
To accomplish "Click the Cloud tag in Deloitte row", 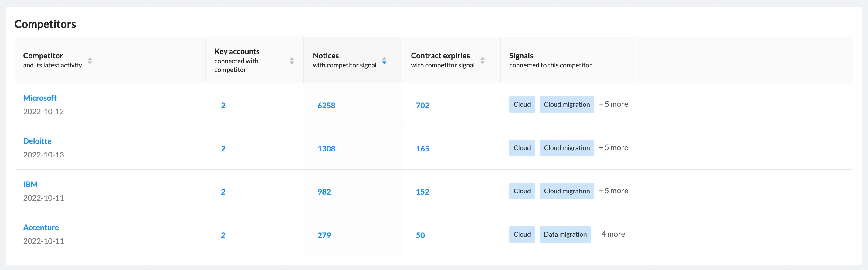I will (x=522, y=148).
